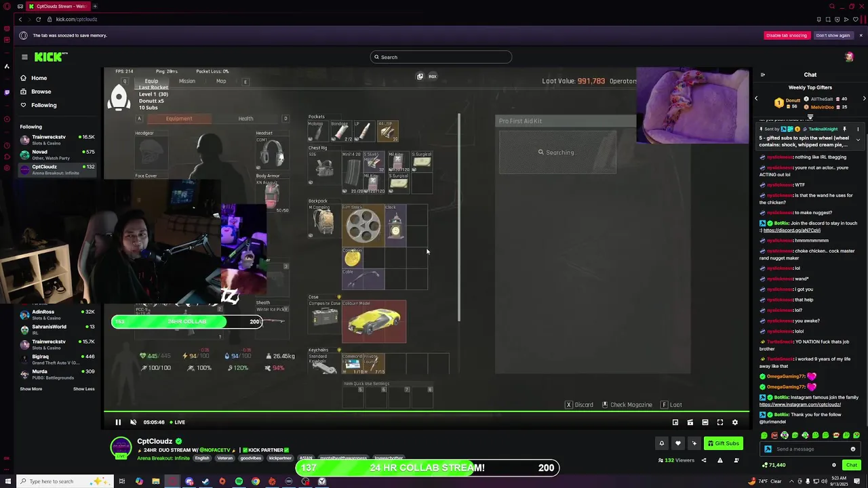
Task: Follow the channel with the heart icon
Action: [x=677, y=443]
